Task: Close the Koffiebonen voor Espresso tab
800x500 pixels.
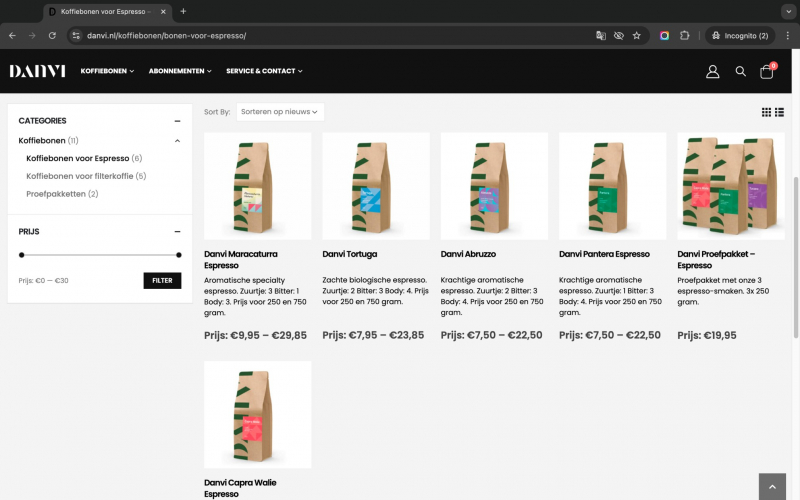Action: click(163, 11)
